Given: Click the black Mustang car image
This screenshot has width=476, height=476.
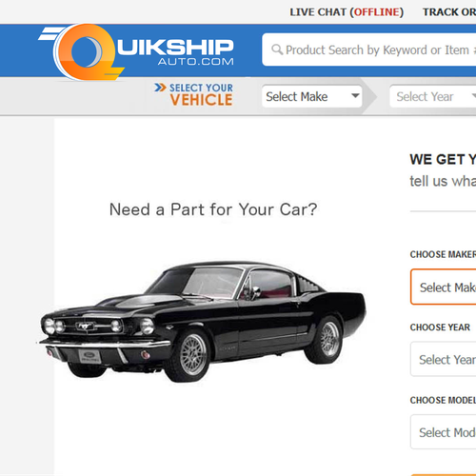Looking at the screenshot, I should [x=202, y=322].
